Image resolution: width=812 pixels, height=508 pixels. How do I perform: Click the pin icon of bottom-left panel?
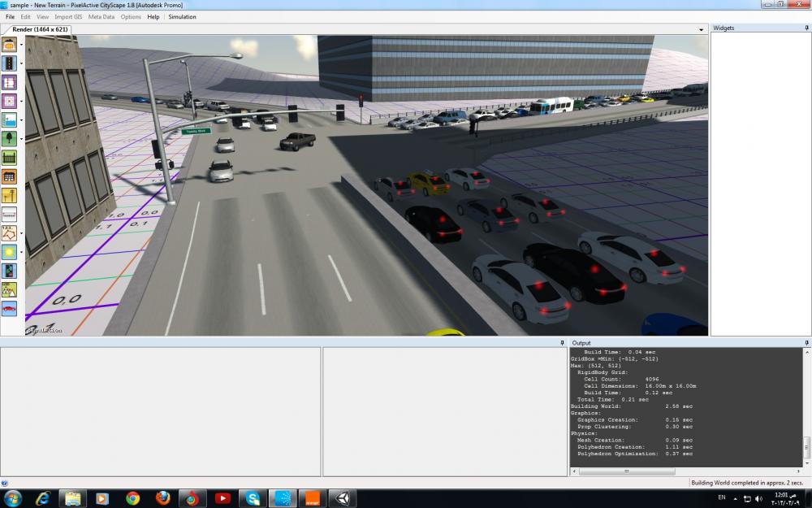[562, 343]
